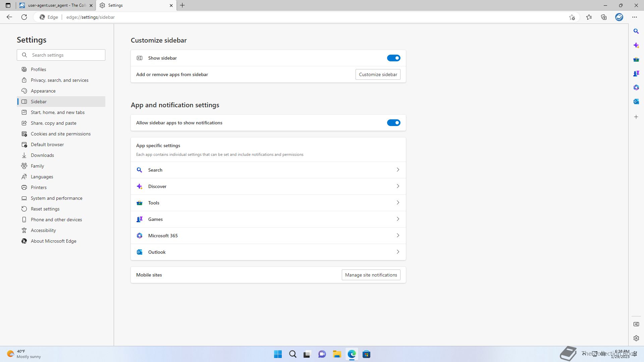644x362 pixels.
Task: Click plus icon to add sidebar app
Action: 636,117
